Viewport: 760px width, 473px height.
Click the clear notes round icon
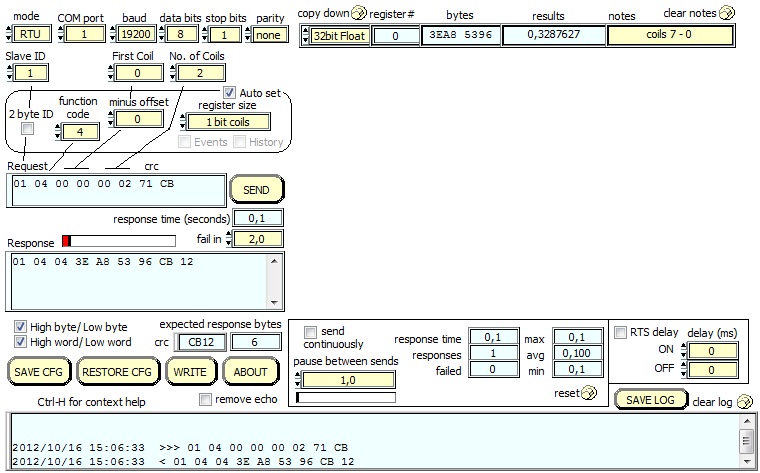(727, 13)
